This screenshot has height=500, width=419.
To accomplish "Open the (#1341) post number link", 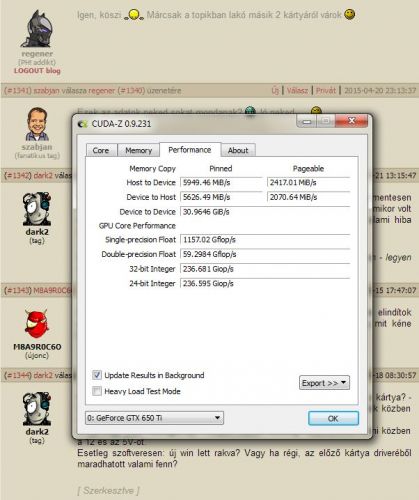I will [x=18, y=90].
